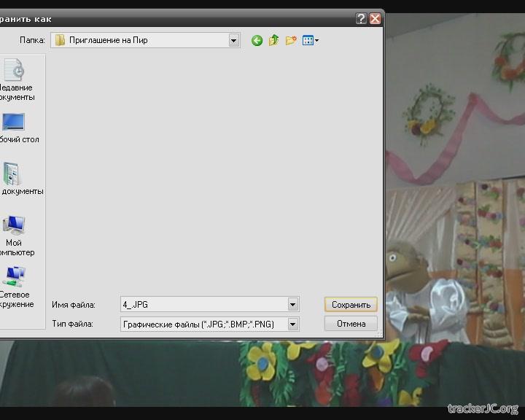The height and width of the screenshot is (420, 525).
Task: Open Мои документы from places bar
Action: coord(15,179)
